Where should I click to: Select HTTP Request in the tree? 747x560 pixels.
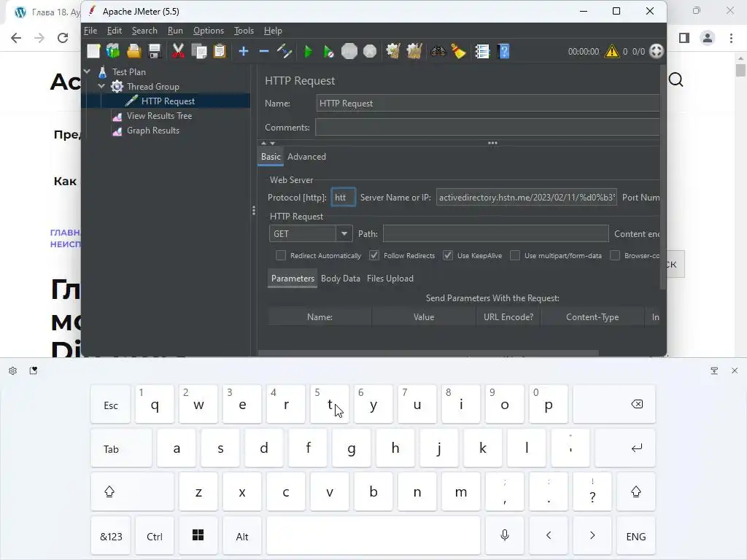tap(168, 101)
